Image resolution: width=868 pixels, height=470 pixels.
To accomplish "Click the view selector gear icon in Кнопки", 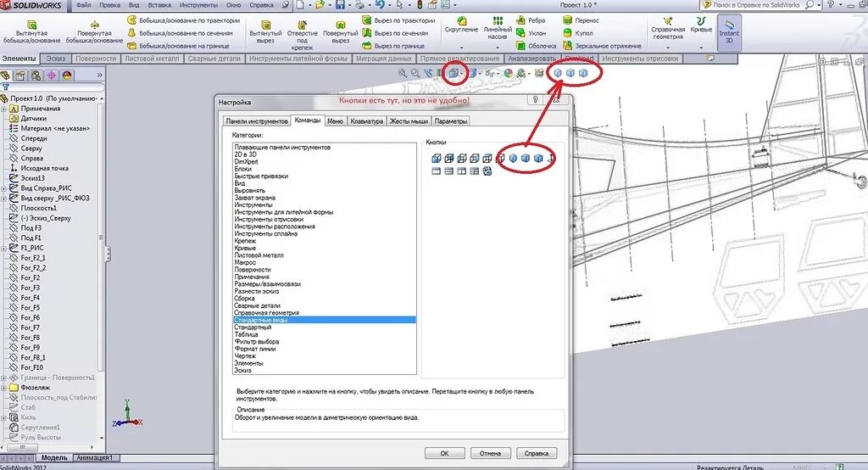I will 487,171.
